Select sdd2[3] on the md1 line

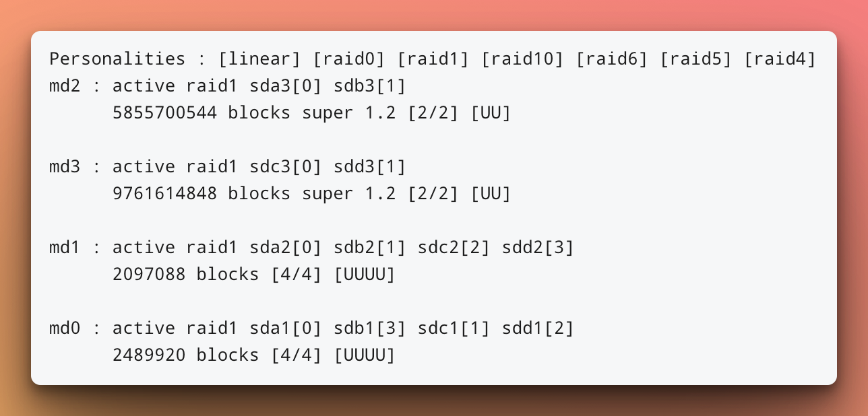[538, 248]
